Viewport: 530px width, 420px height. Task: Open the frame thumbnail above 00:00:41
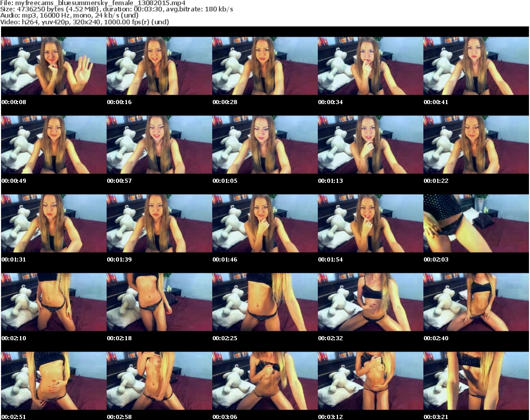(476, 66)
